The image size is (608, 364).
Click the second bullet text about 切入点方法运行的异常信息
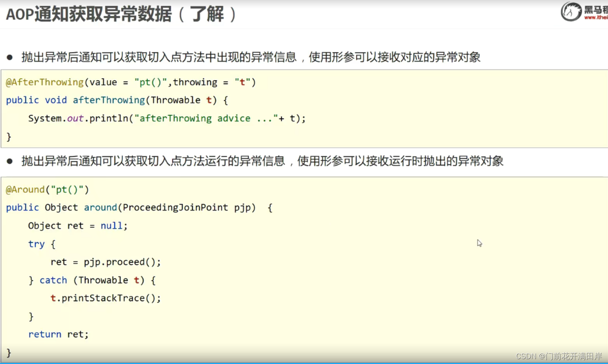[x=262, y=161]
